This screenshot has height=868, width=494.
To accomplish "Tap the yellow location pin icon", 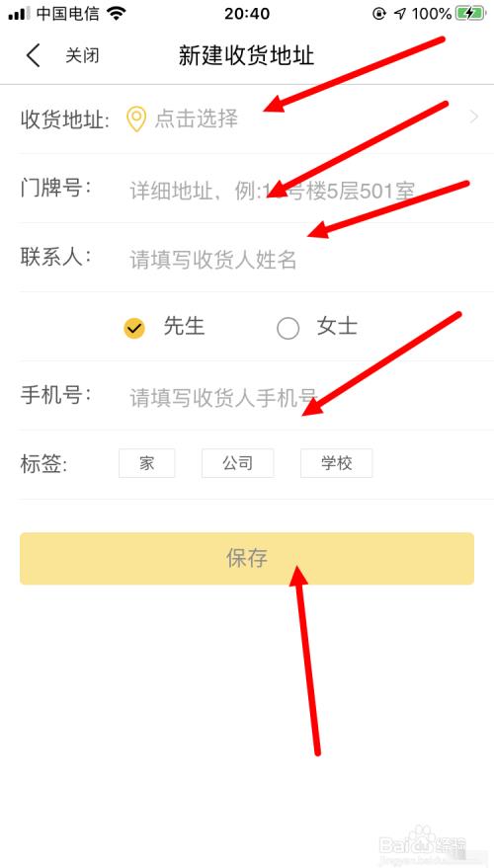I will point(136,119).
